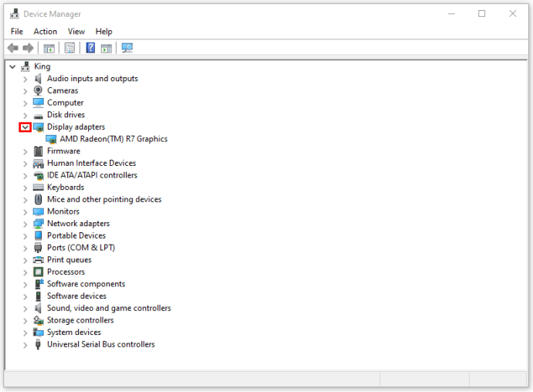Expand Universal Serial Bus controllers
This screenshot has height=392, width=533.
click(x=25, y=346)
